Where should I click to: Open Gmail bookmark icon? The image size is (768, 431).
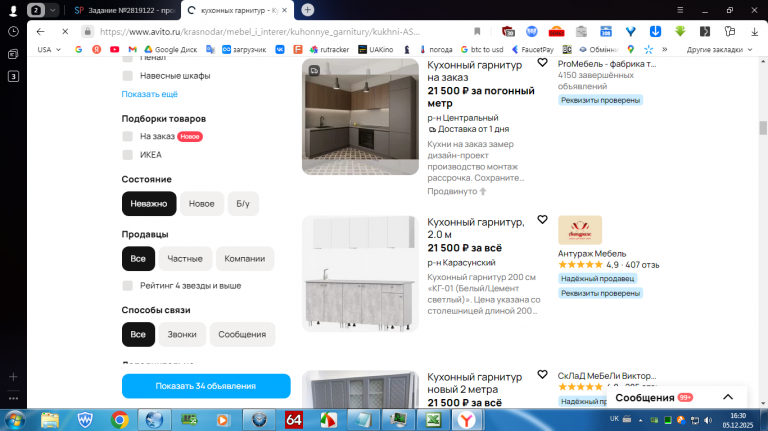(132, 49)
